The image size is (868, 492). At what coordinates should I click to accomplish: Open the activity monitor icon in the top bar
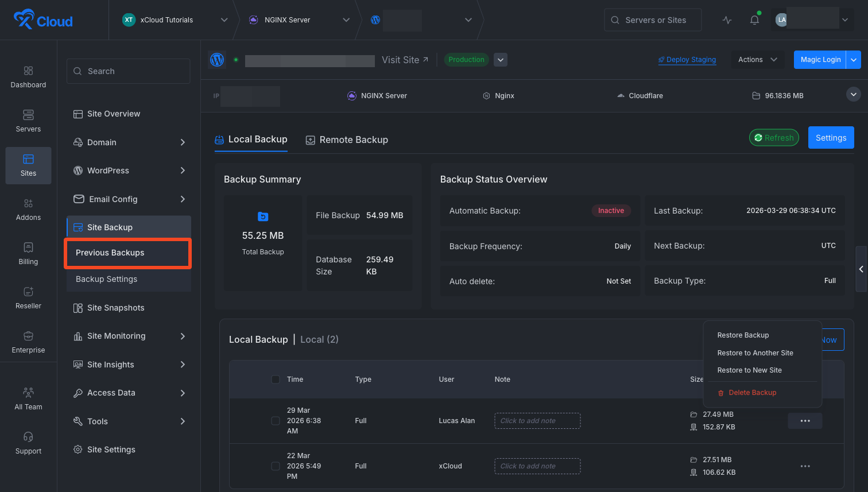727,19
